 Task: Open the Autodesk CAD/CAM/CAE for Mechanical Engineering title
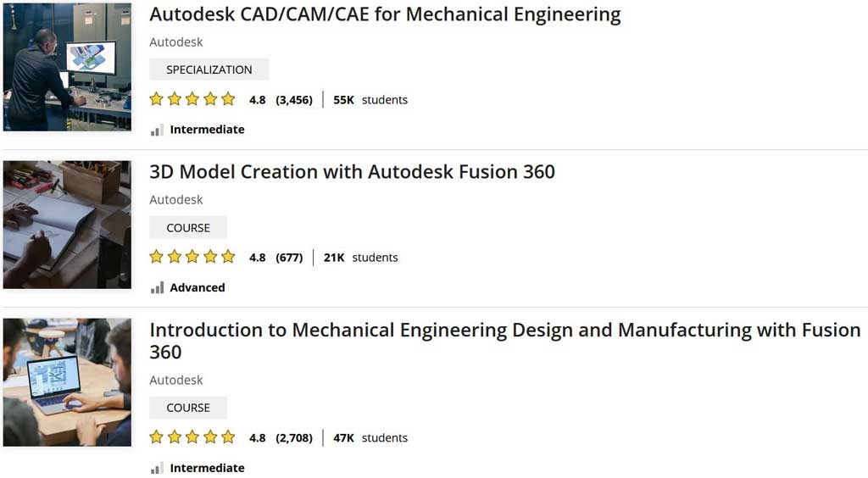[x=385, y=14]
